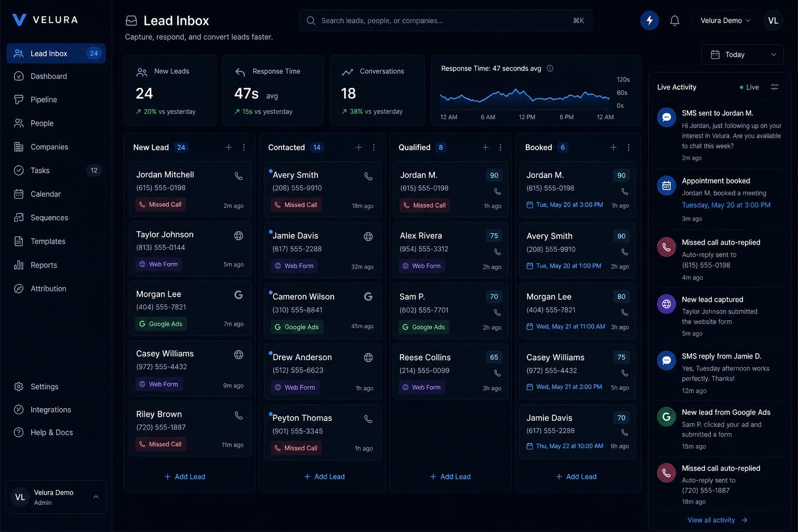This screenshot has width=798, height=532.
Task: Open Settings in the sidebar
Action: point(56,387)
